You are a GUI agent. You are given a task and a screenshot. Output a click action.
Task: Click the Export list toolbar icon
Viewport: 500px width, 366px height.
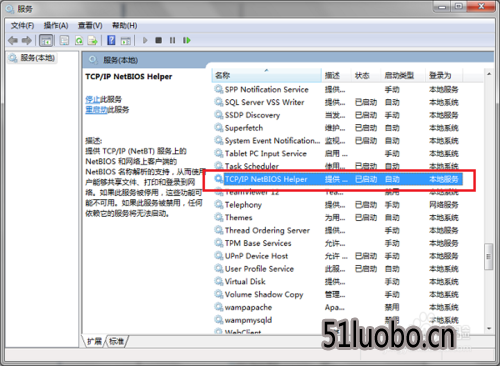pos(92,41)
